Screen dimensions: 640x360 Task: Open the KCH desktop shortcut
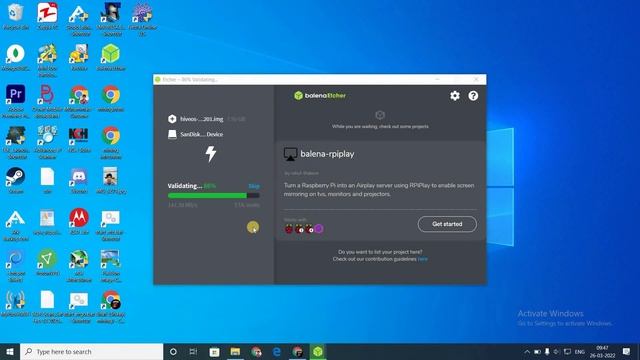(x=79, y=139)
